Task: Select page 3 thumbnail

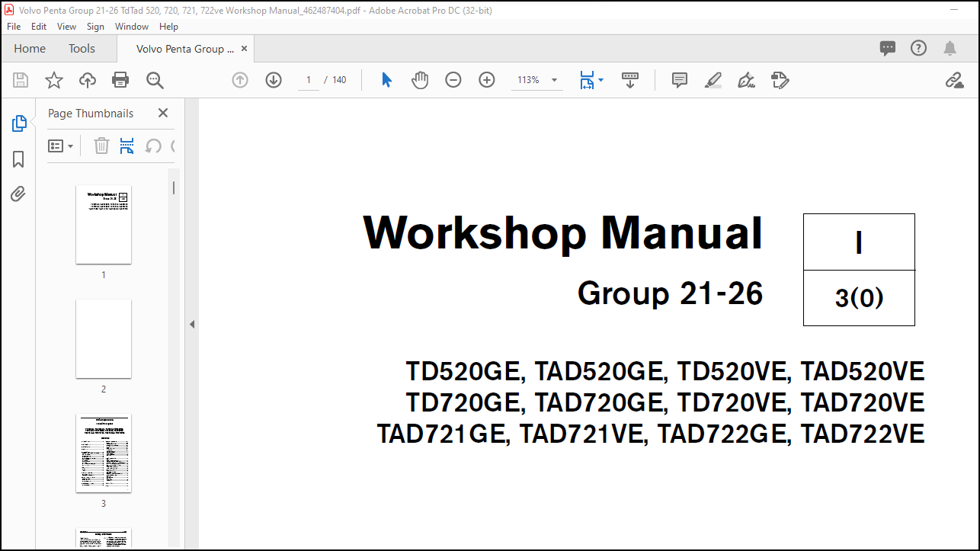Action: coord(104,453)
